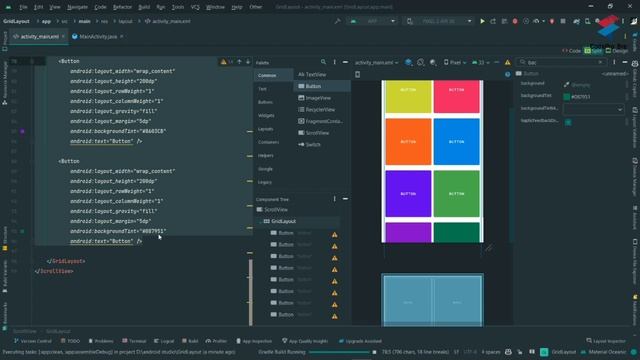
Task: Click the orientation rotate icon in design toolbar
Action: pos(421,62)
